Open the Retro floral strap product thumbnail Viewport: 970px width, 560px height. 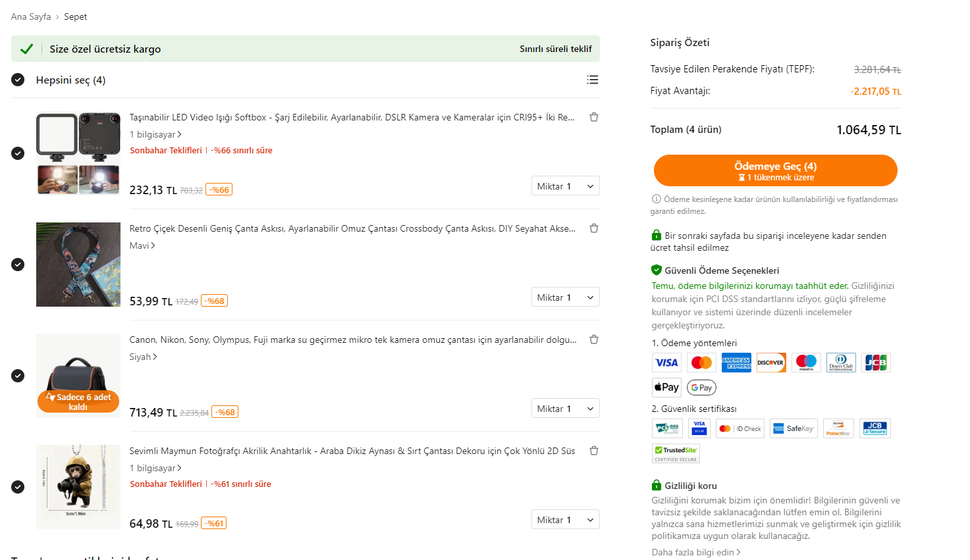pyautogui.click(x=78, y=265)
